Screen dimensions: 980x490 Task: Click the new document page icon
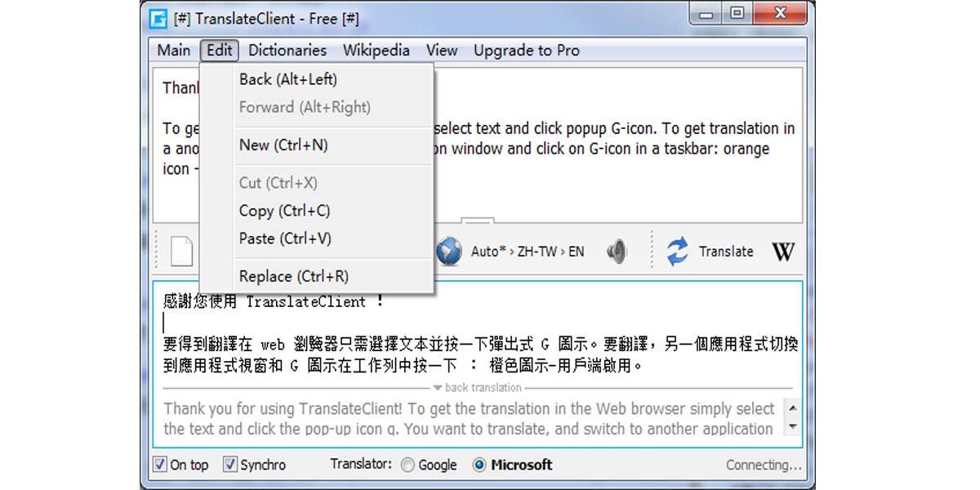182,252
